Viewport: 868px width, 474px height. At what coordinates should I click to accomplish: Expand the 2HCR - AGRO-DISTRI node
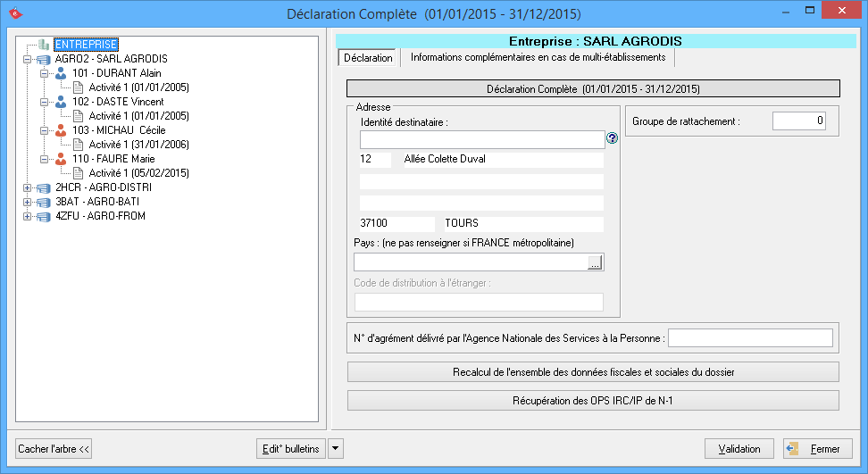coord(27,188)
